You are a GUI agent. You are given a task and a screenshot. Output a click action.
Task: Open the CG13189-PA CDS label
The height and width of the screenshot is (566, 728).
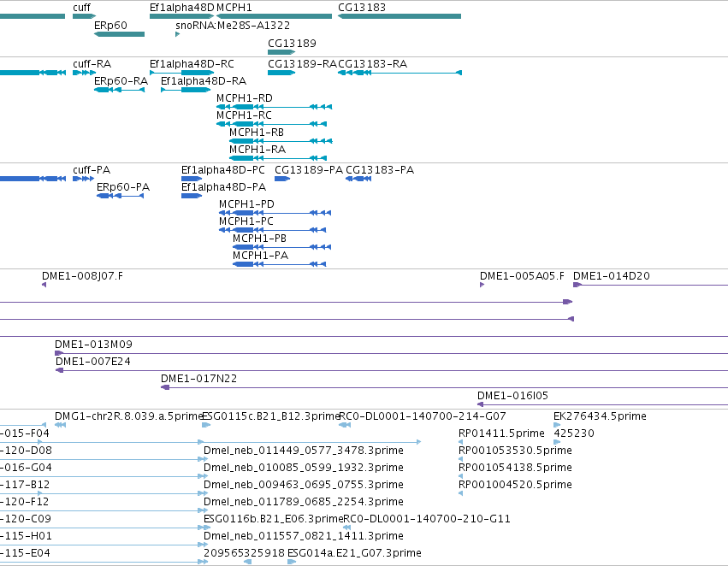pyautogui.click(x=309, y=170)
